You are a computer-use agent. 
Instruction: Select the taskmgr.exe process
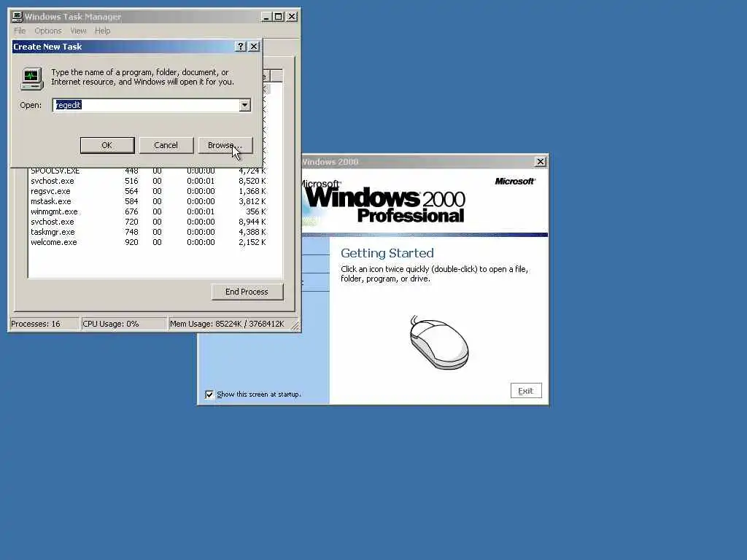pyautogui.click(x=148, y=232)
